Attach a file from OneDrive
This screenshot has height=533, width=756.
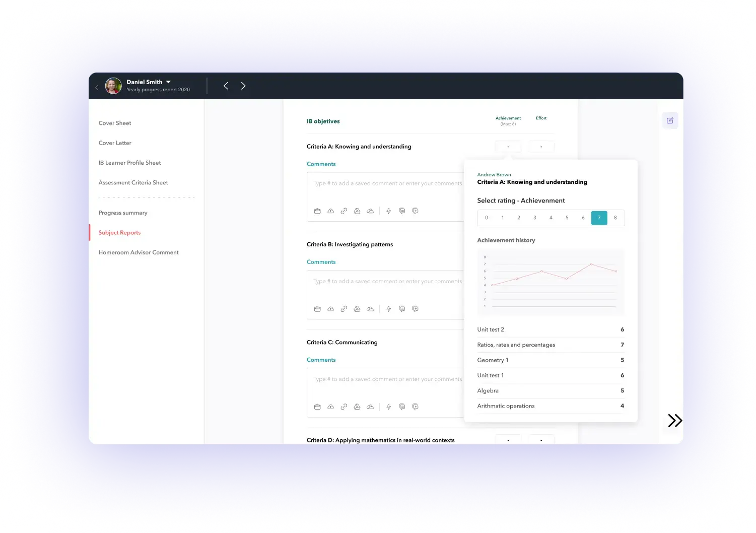tap(370, 211)
